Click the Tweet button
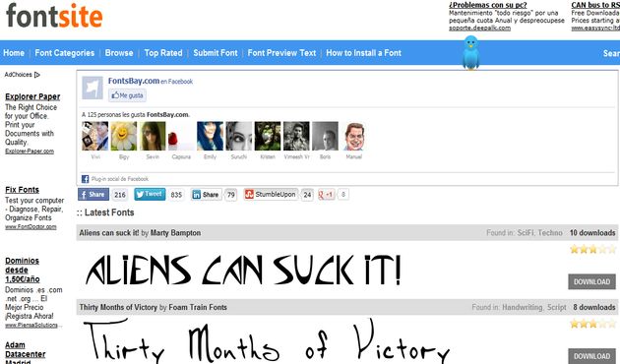 tap(150, 194)
